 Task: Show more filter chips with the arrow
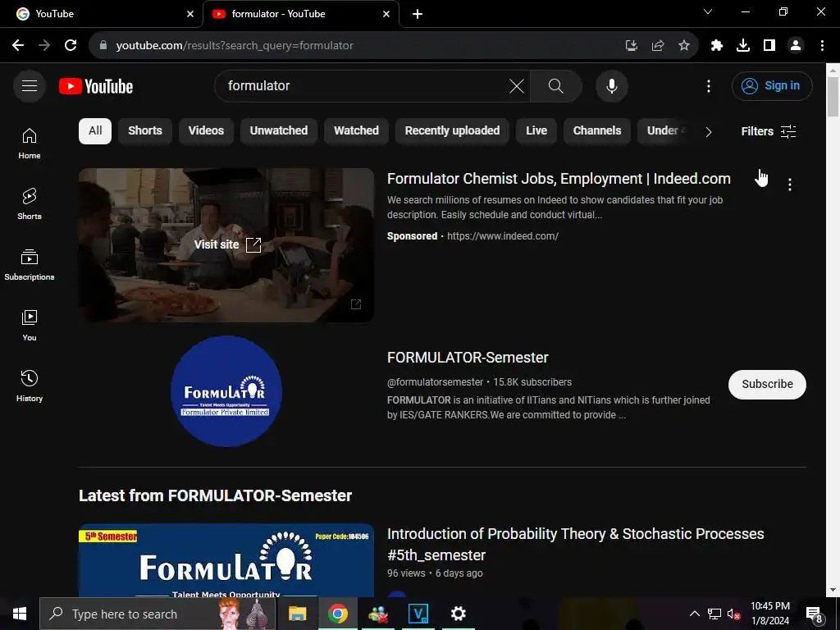click(708, 132)
